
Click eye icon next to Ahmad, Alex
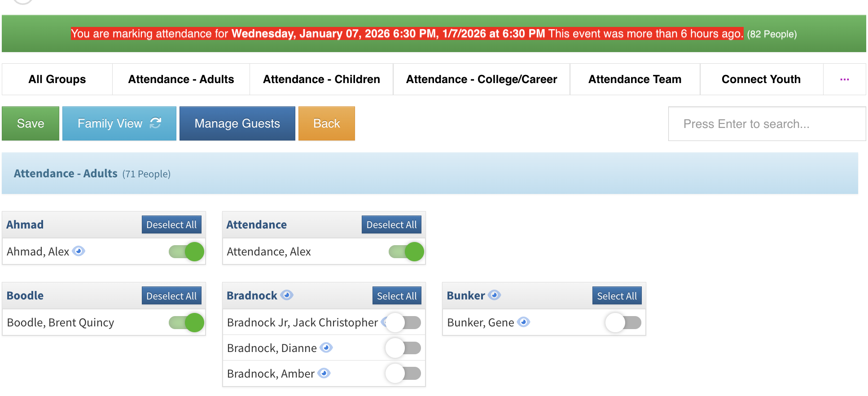click(x=79, y=251)
